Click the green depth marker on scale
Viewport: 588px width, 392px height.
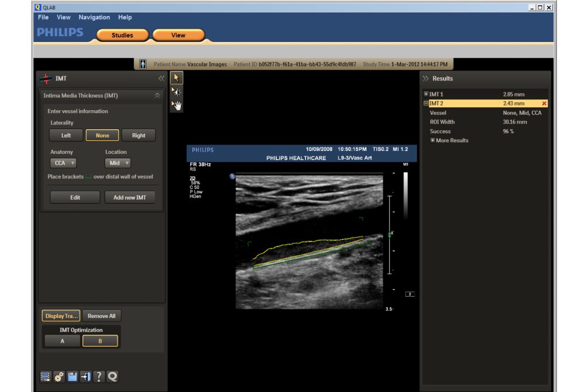pyautogui.click(x=389, y=235)
